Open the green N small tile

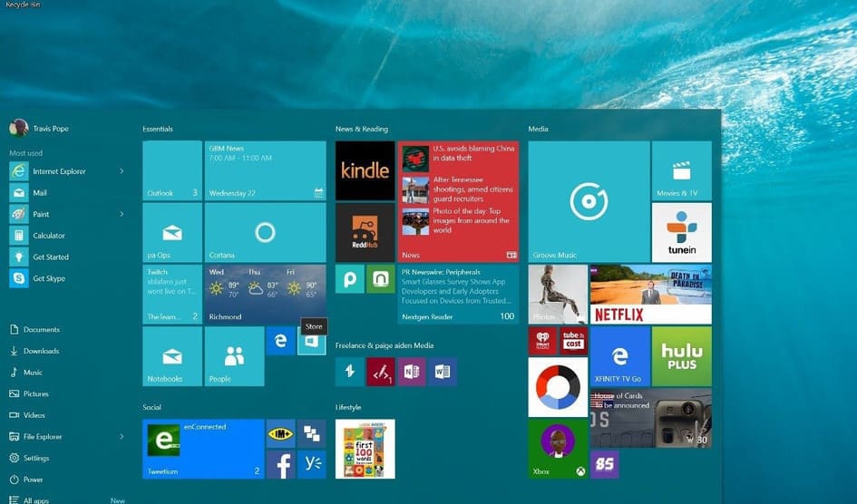(380, 279)
